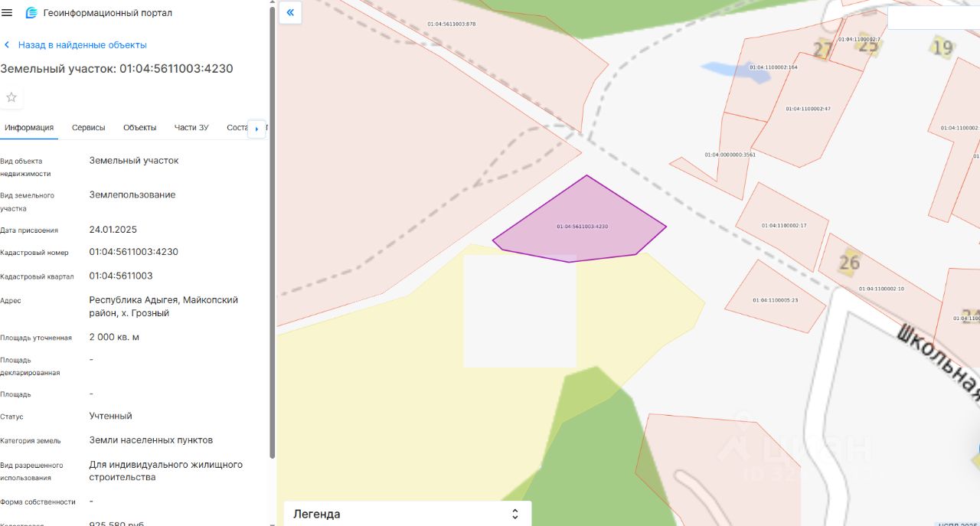Click the search field at top right
Image resolution: width=980 pixels, height=526 pixels.
933,18
